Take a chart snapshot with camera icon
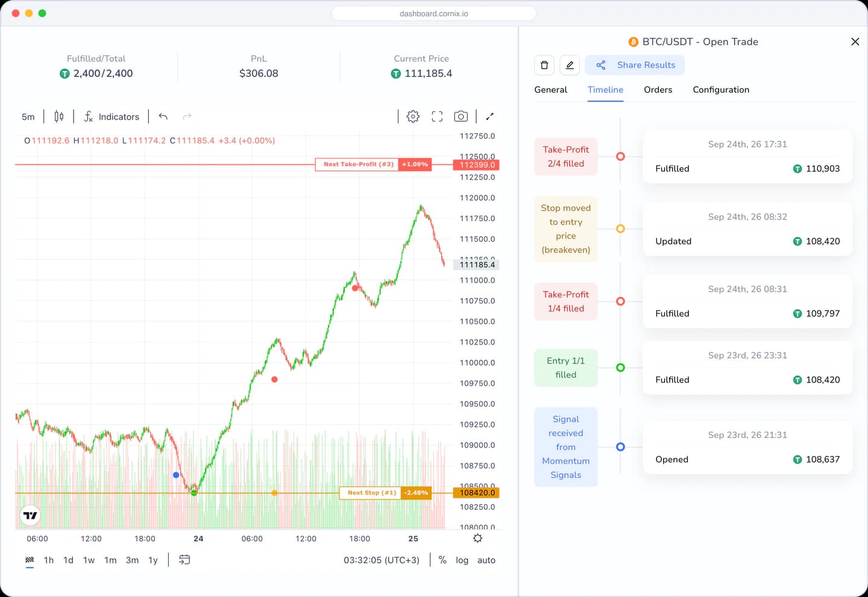Viewport: 868px width, 597px height. [461, 116]
